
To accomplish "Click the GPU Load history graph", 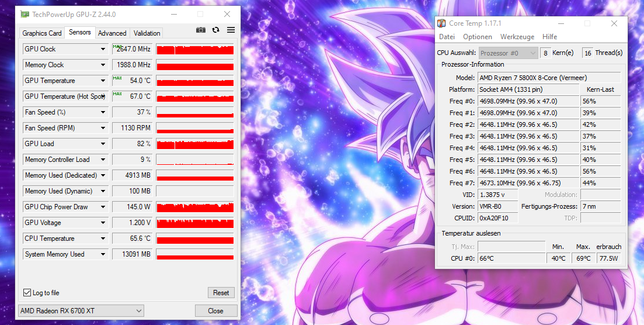I will coord(194,144).
